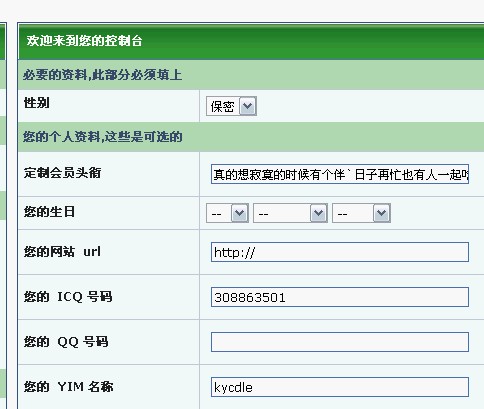Expand the middle birthday dropdown

coord(290,213)
